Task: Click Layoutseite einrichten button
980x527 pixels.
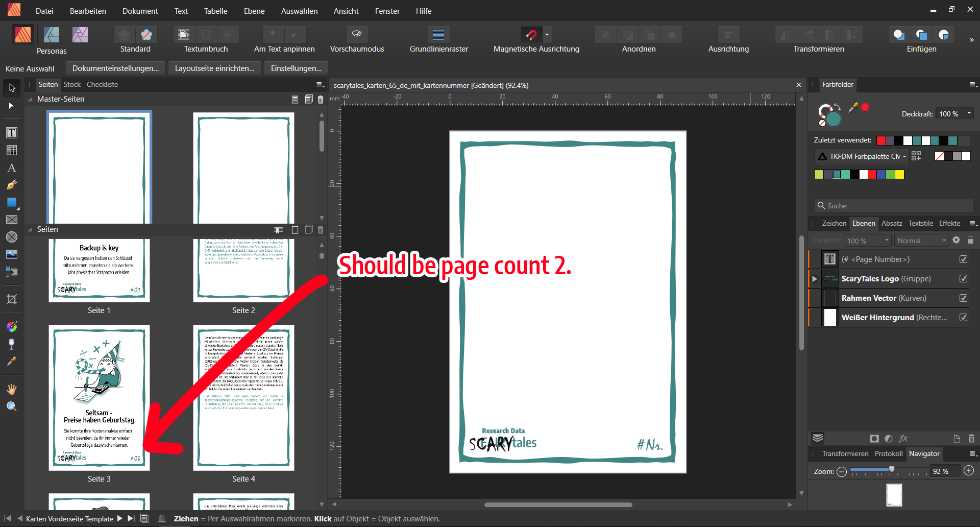Action: 214,68
